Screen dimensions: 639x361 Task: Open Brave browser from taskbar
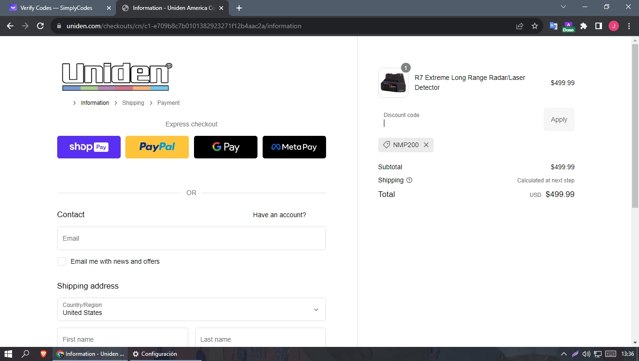coord(43,354)
